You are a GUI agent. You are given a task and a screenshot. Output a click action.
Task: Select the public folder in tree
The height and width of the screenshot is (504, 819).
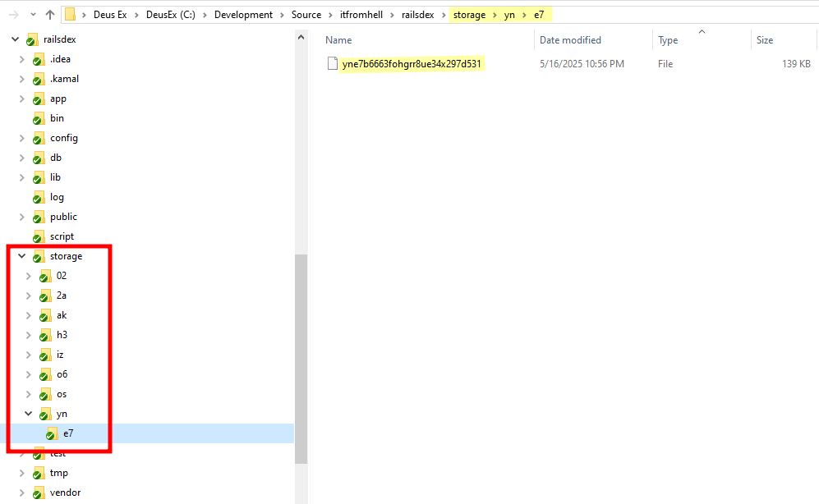(63, 218)
